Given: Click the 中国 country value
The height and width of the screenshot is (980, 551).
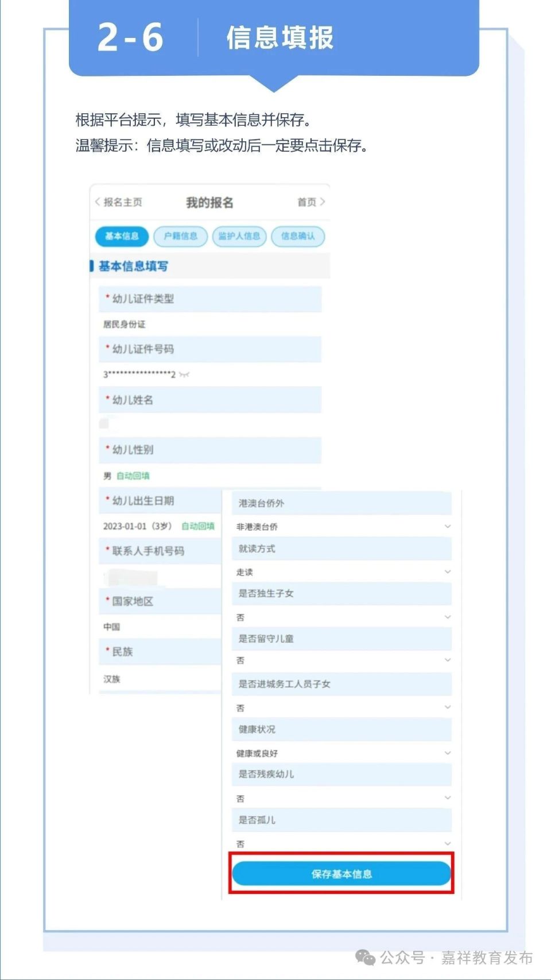Looking at the screenshot, I should [x=111, y=627].
